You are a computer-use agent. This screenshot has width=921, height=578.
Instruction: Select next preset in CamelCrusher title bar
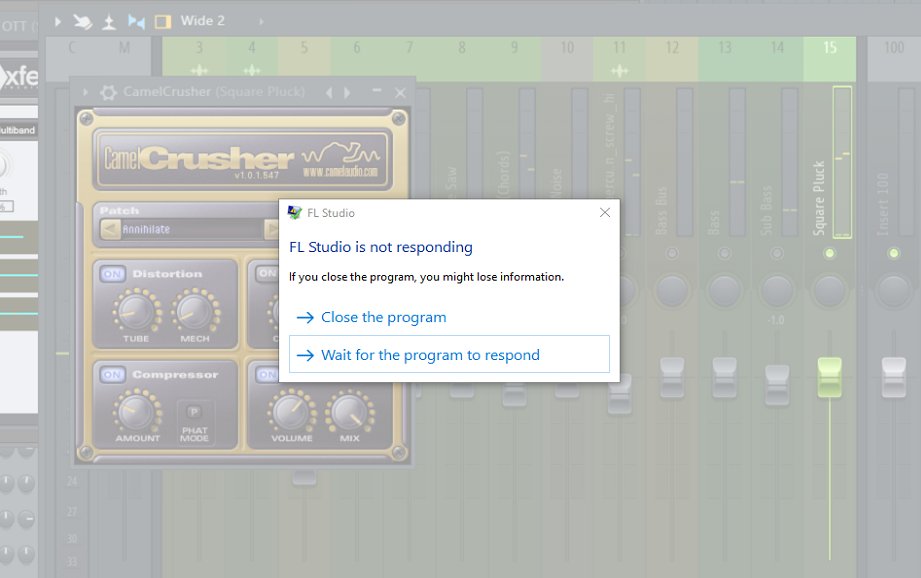coord(347,93)
